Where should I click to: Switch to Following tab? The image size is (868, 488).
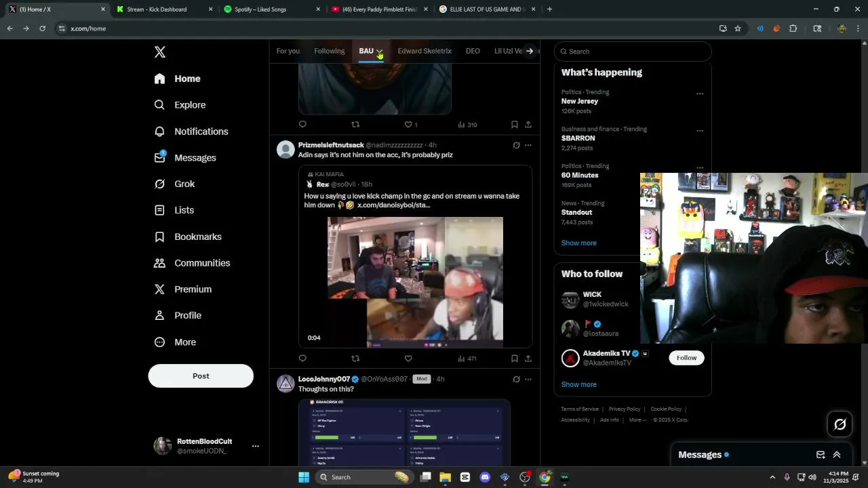[x=330, y=51]
